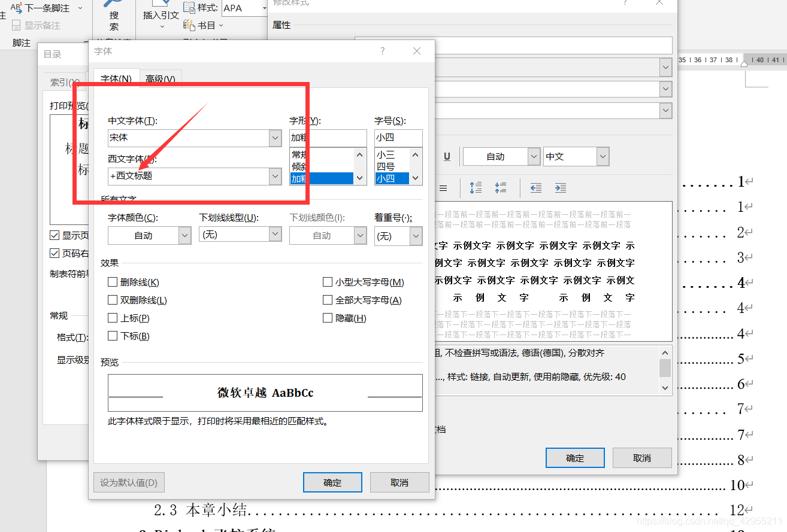This screenshot has width=787, height=532.
Task: Click Insert Citation (插入引文) in ribbon
Action: click(161, 16)
